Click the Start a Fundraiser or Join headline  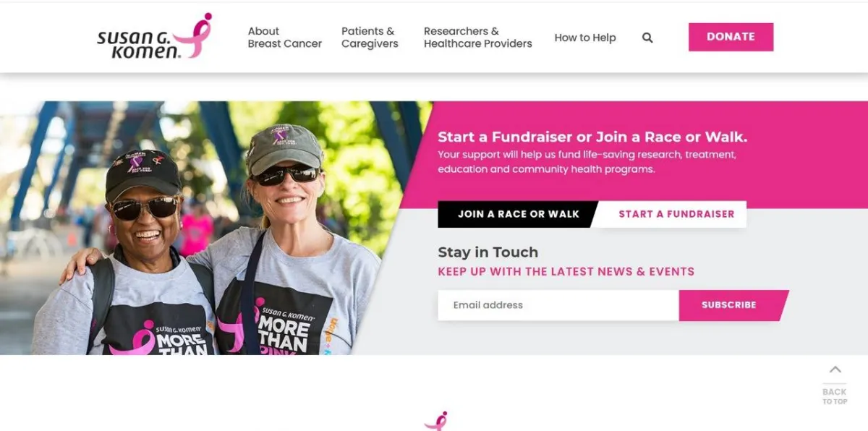[x=592, y=137]
